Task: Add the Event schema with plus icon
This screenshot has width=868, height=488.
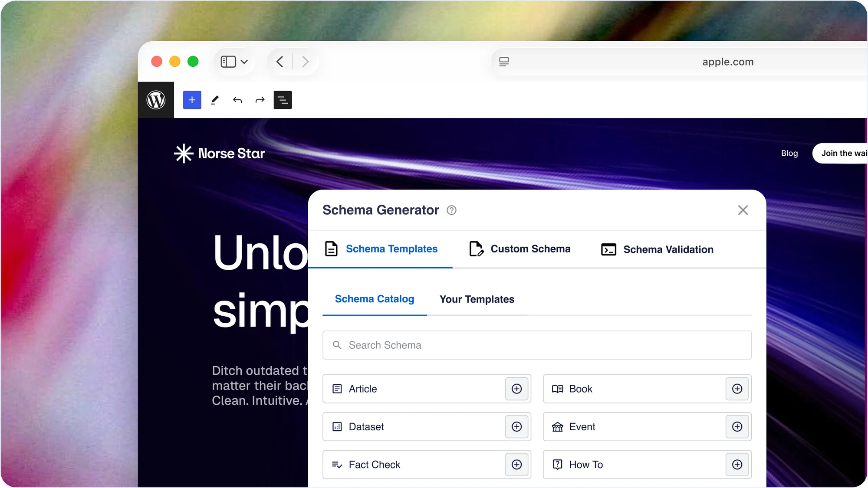Action: (737, 427)
